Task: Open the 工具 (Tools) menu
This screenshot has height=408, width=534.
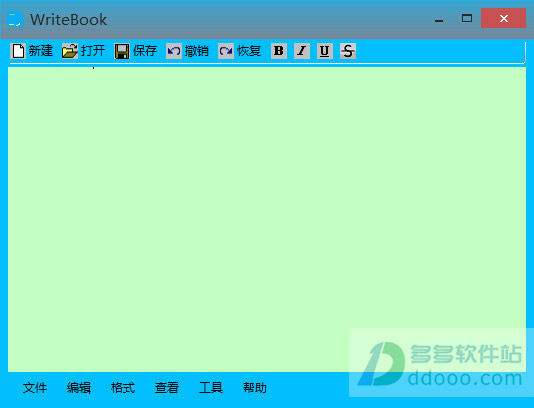Action: tap(211, 388)
